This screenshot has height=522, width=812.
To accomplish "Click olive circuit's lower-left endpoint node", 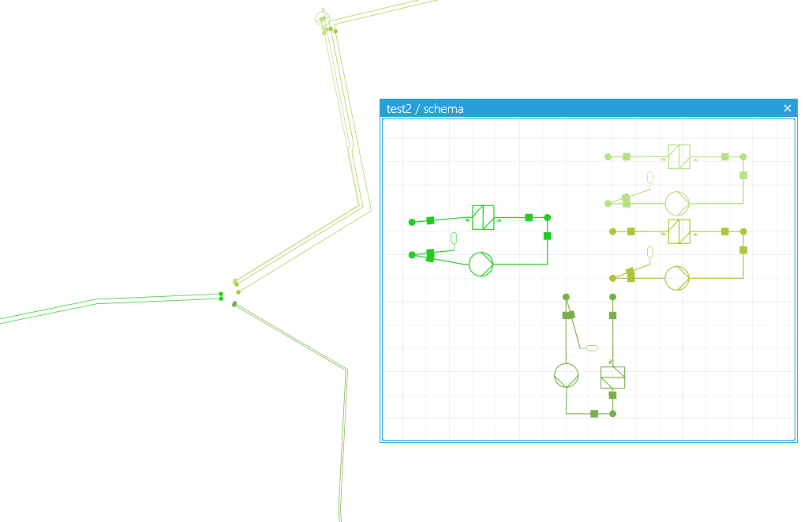I will (x=612, y=278).
